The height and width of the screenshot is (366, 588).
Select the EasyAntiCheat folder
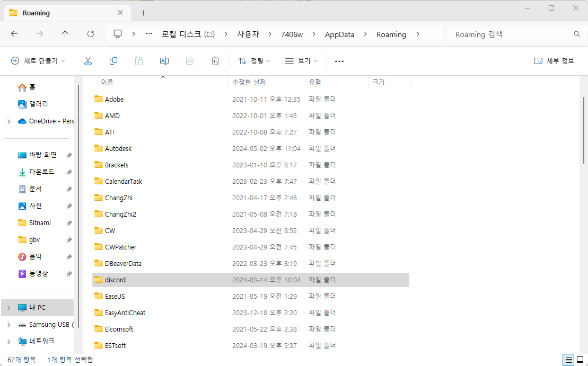coord(250,313)
